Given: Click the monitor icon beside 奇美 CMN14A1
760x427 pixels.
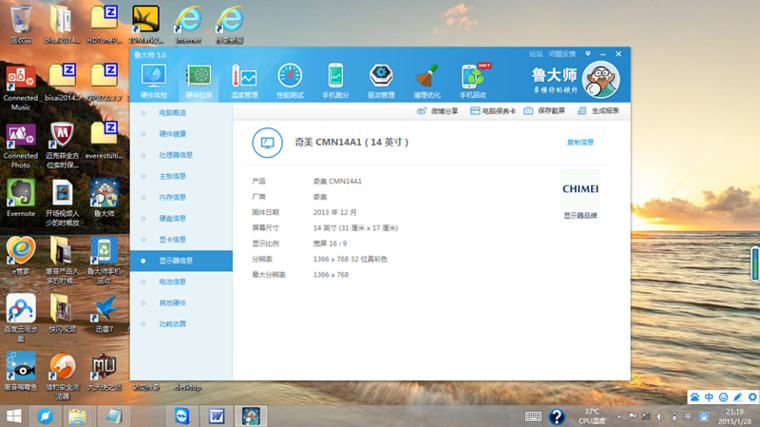Looking at the screenshot, I should [x=267, y=142].
